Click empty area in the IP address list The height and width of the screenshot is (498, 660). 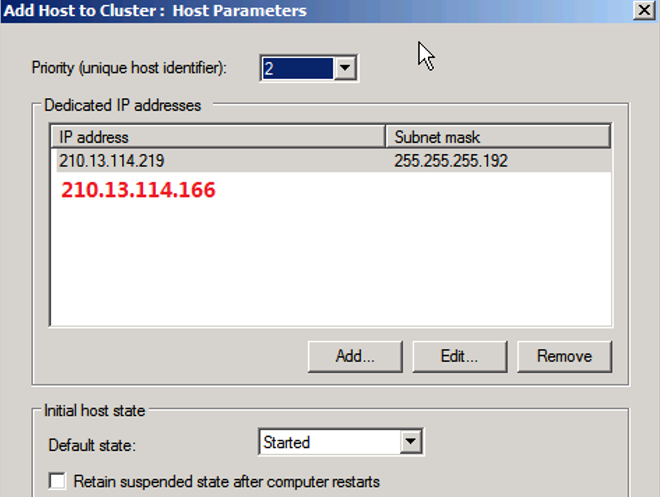pos(330,270)
